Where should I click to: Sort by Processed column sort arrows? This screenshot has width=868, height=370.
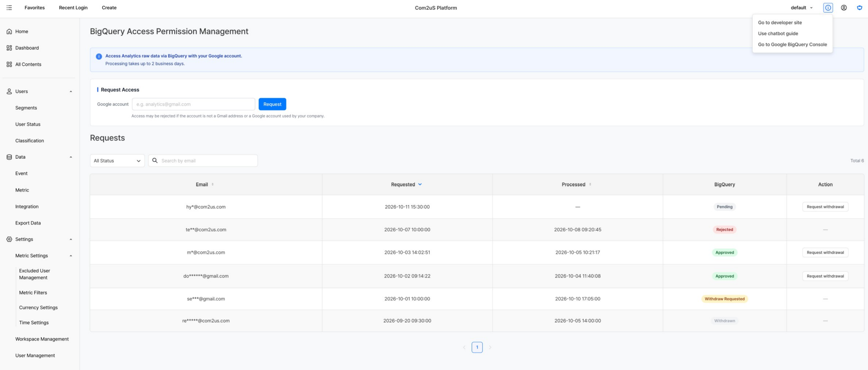590,184
